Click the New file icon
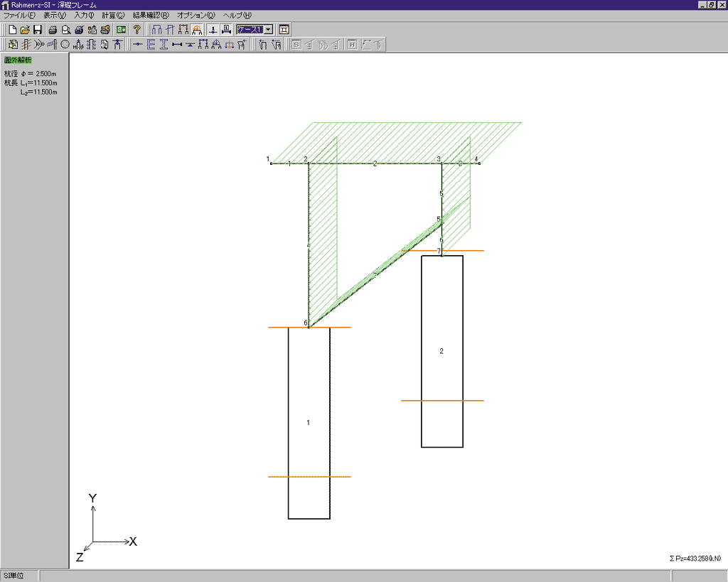Viewport: 728px width, 582px height. 12,30
